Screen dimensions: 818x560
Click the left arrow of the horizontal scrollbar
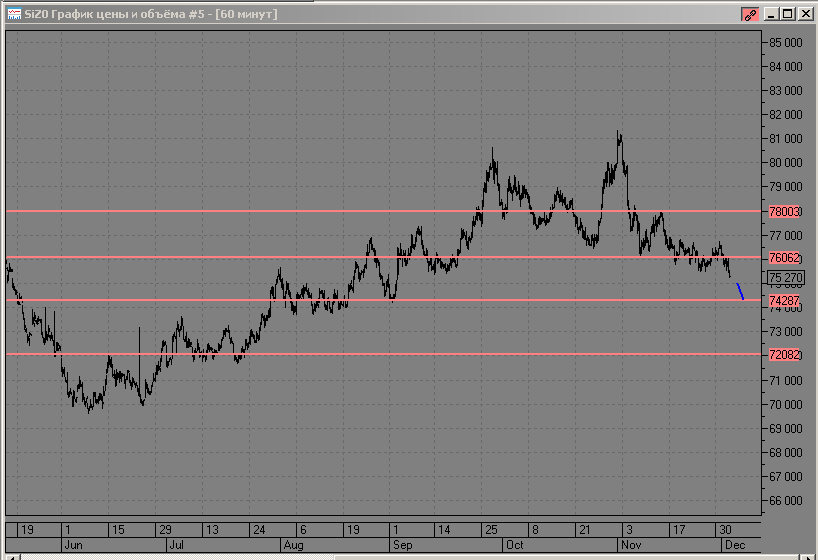click(x=11, y=557)
